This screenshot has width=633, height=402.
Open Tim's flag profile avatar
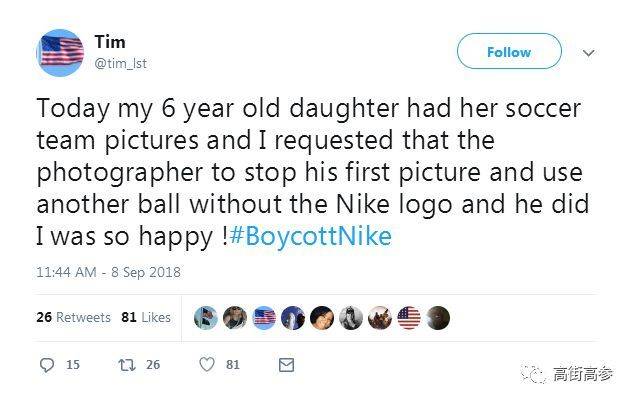click(60, 52)
